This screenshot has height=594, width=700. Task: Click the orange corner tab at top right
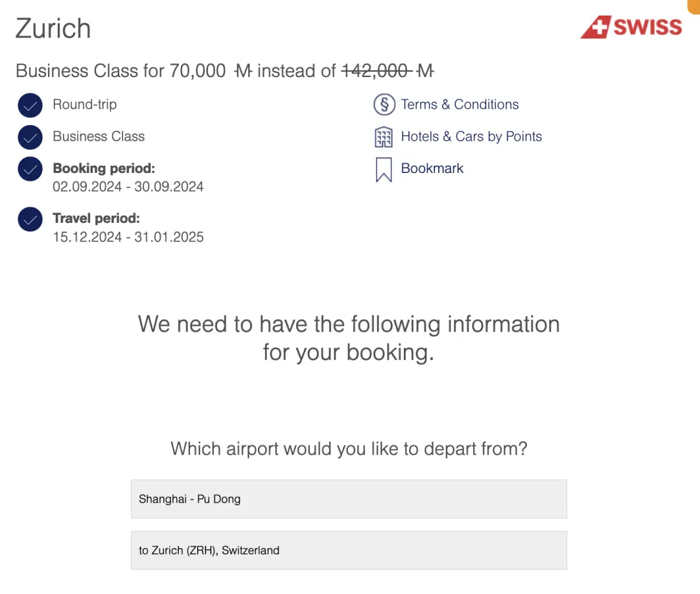[x=694, y=6]
